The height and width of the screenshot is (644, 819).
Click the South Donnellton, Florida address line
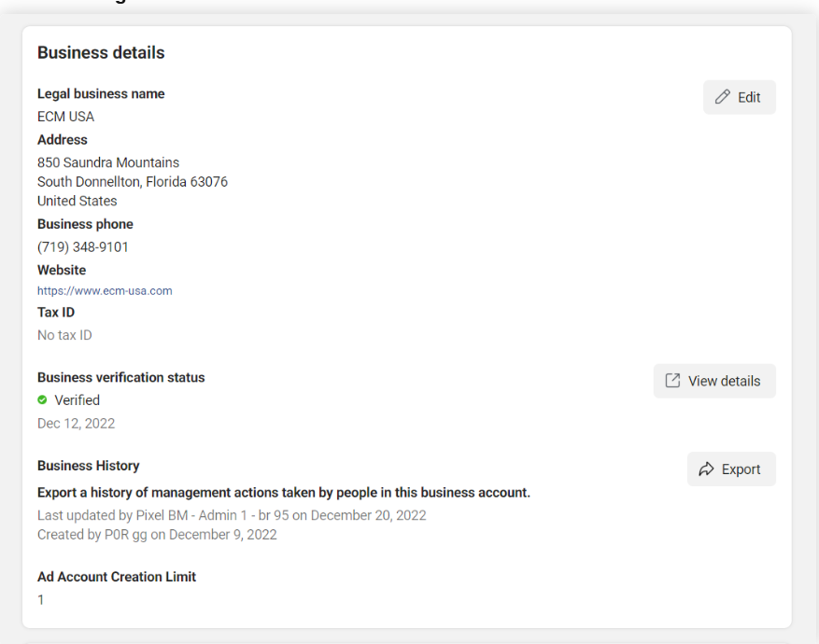(x=133, y=181)
